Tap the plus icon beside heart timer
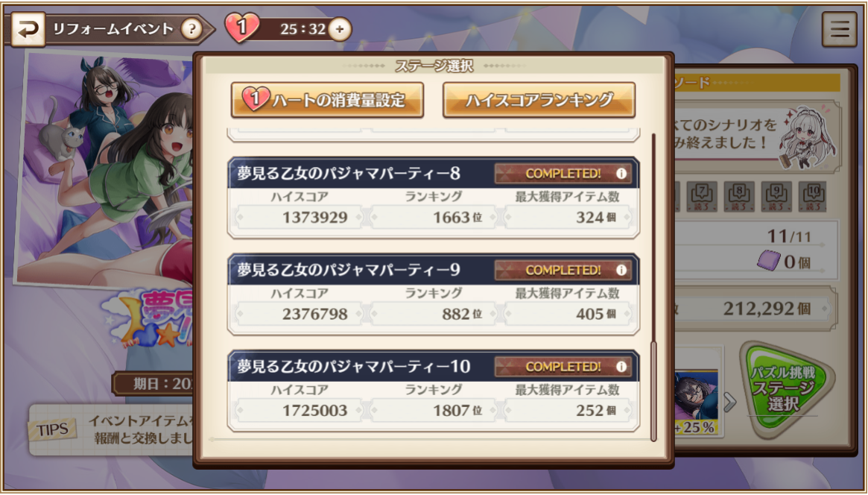This screenshot has height=495, width=868. click(x=339, y=29)
